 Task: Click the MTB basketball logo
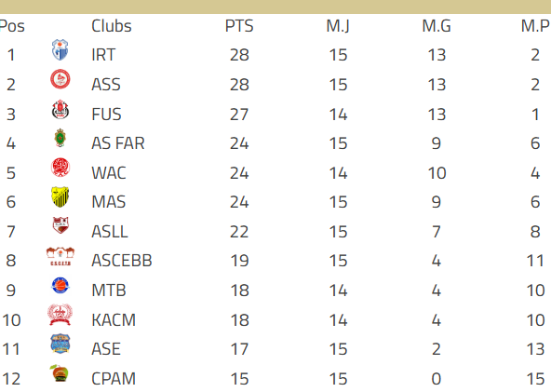[60, 285]
